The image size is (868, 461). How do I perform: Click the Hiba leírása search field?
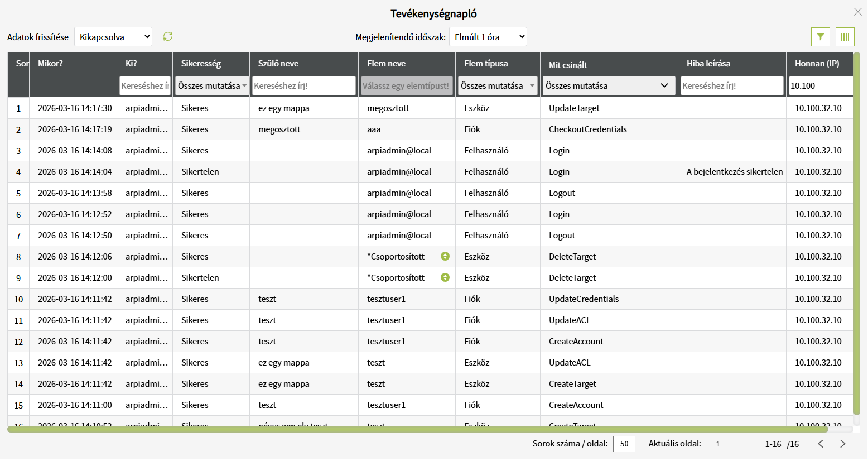[x=731, y=86]
